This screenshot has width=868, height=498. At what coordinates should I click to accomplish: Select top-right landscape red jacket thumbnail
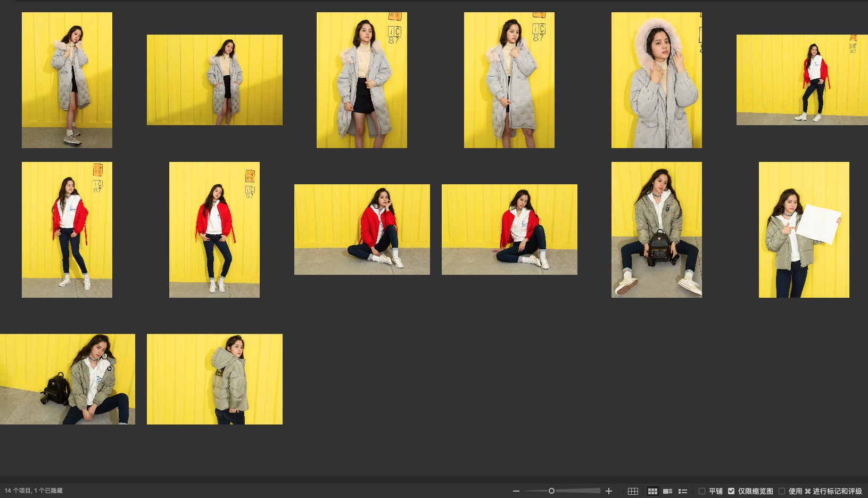(802, 80)
